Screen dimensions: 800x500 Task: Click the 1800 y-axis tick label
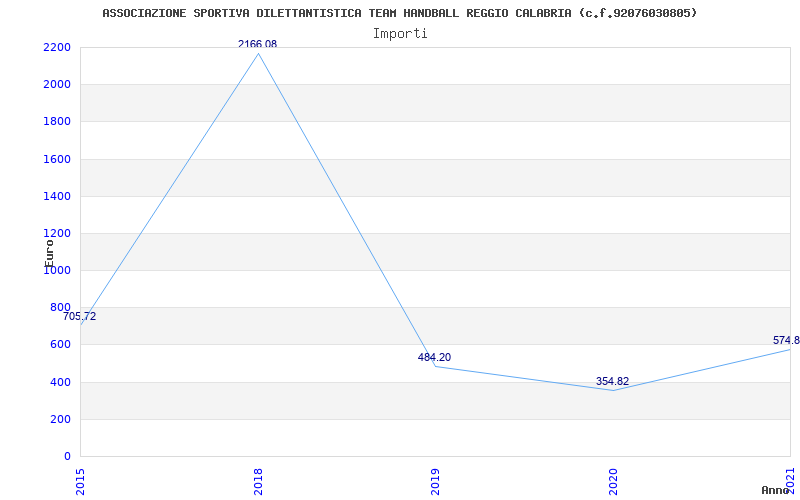58,122
